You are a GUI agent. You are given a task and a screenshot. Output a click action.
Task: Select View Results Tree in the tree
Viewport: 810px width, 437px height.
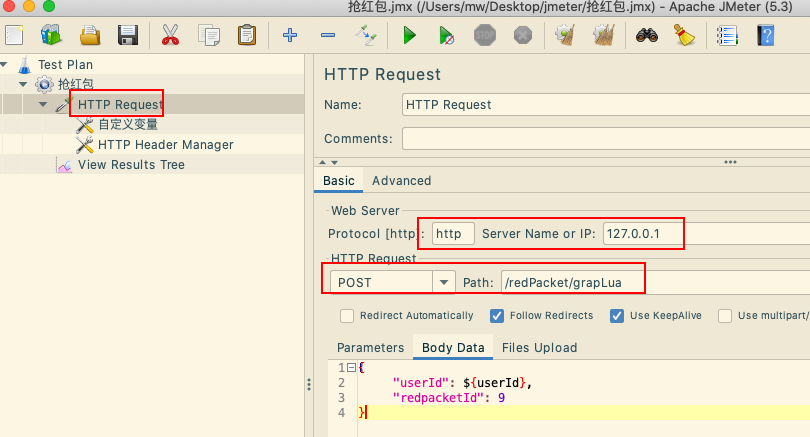click(130, 165)
